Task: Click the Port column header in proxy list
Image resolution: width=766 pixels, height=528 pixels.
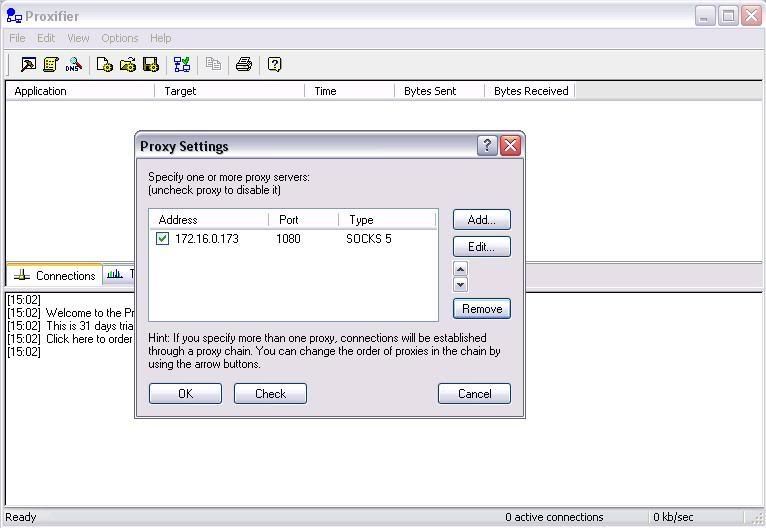Action: [x=303, y=220]
